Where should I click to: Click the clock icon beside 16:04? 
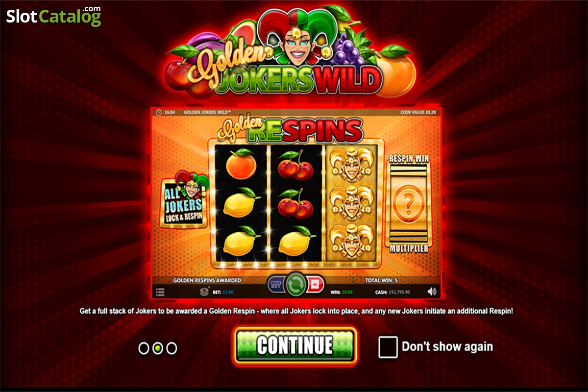tap(159, 112)
